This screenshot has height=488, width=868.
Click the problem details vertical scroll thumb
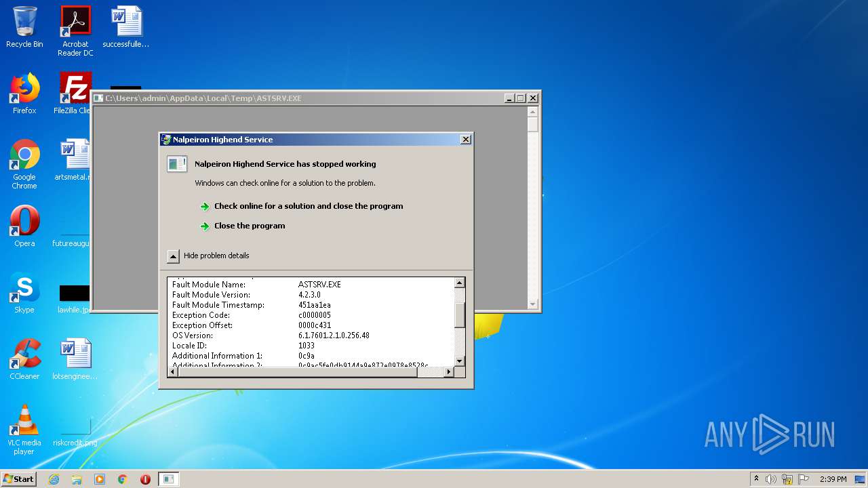[x=460, y=315]
